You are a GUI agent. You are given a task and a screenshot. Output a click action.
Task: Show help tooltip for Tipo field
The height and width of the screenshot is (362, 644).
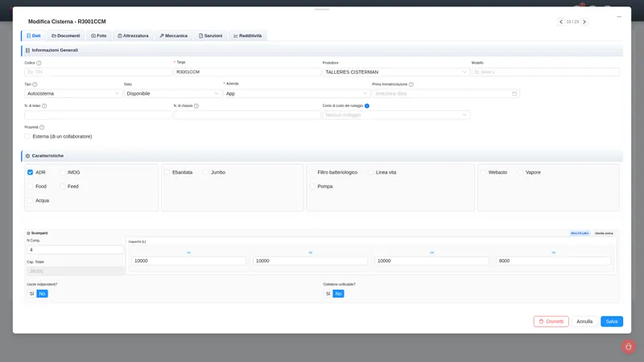click(35, 84)
